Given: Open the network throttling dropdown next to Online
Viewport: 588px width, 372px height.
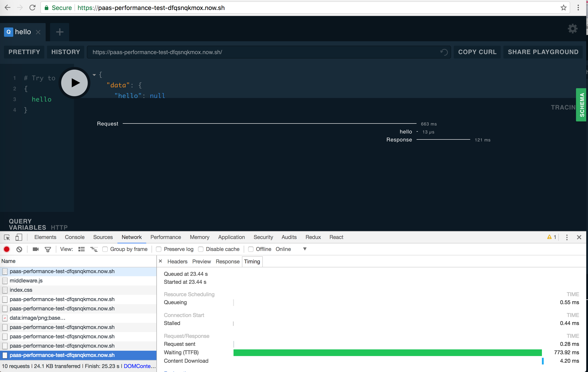Looking at the screenshot, I should (x=304, y=249).
